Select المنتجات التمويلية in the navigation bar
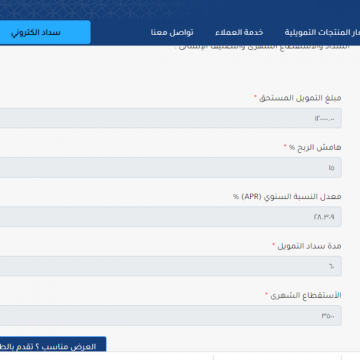The image size is (360, 360). pos(322,32)
